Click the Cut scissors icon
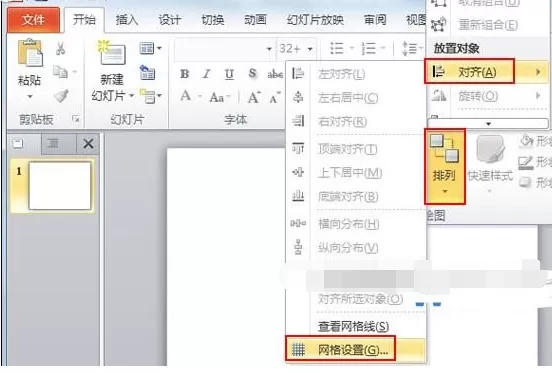Screen dimensions: 552x373 click(x=61, y=49)
